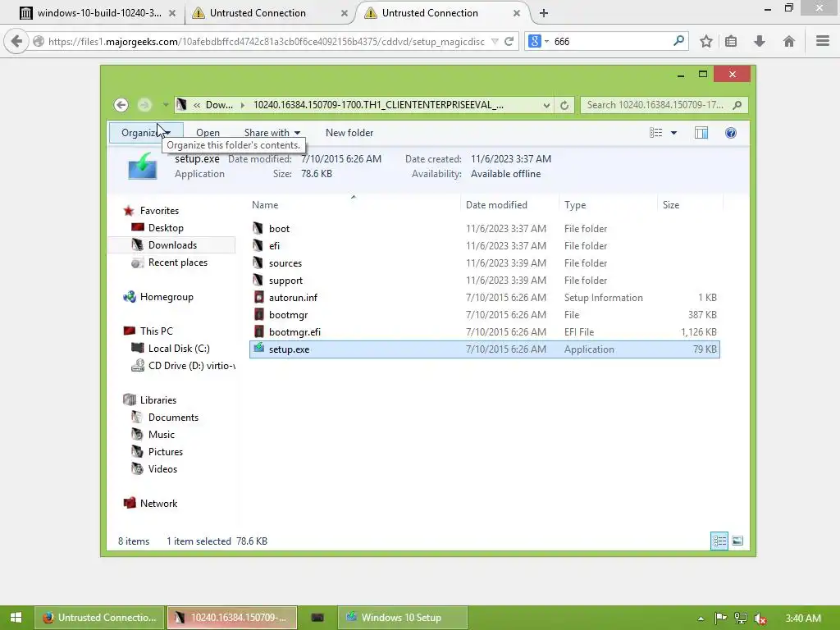
Task: Open the Organize menu
Action: pyautogui.click(x=146, y=132)
